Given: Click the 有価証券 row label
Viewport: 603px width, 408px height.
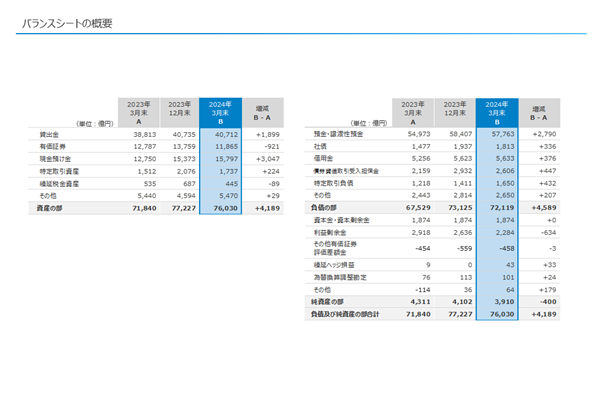Looking at the screenshot, I should [52, 147].
